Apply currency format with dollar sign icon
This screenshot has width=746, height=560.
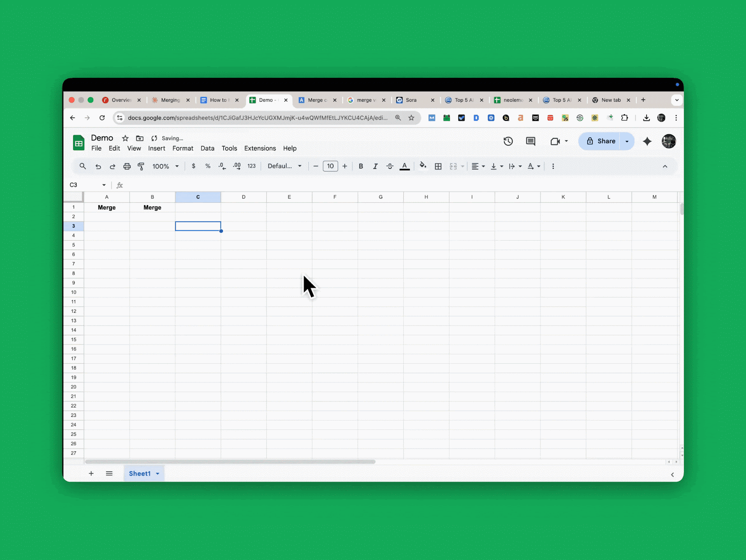pos(193,166)
